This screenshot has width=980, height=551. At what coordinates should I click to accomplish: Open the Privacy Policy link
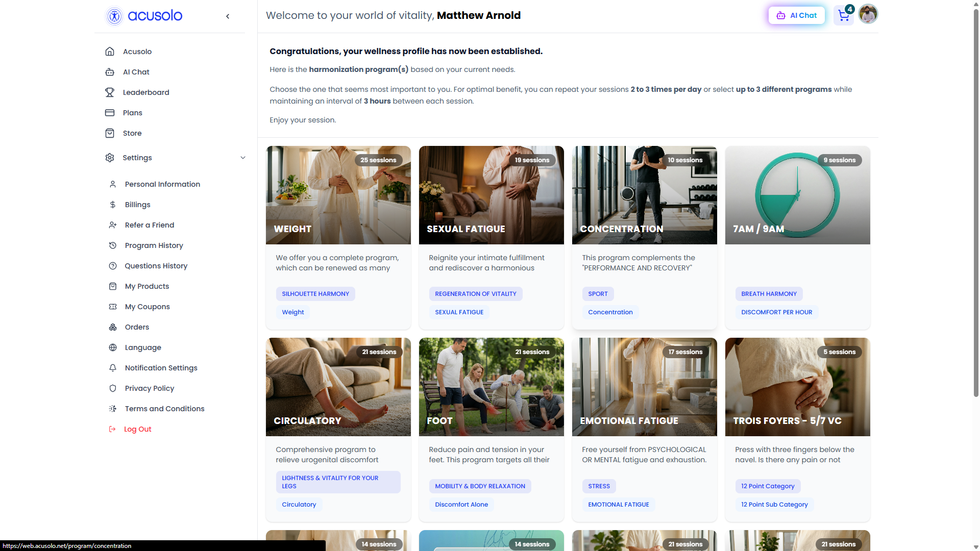click(x=150, y=388)
